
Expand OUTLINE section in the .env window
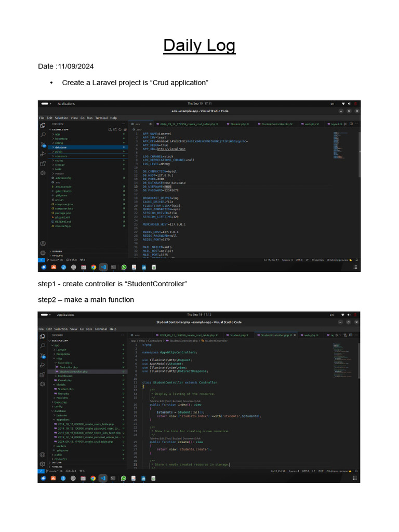[x=88, y=251]
